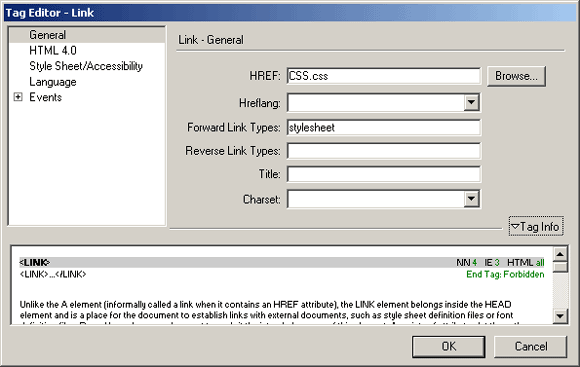Click the 'End Tag: Forbidden' text
Screen dimensions: 580x367
point(505,274)
